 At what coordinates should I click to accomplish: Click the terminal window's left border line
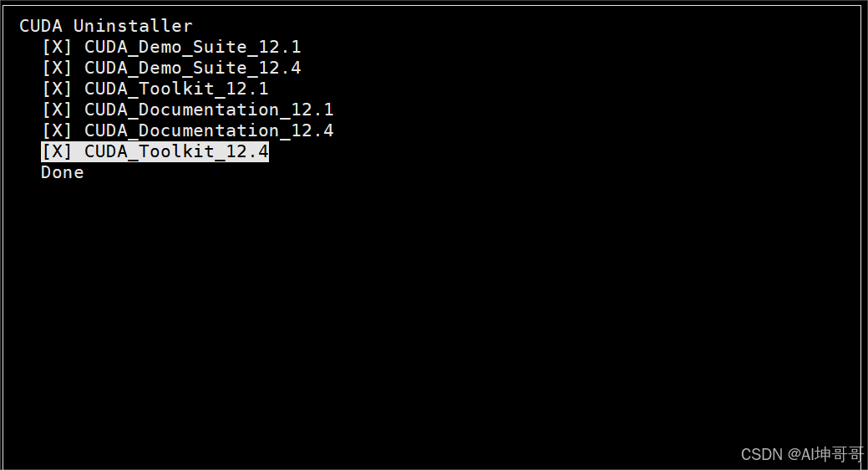[3, 238]
